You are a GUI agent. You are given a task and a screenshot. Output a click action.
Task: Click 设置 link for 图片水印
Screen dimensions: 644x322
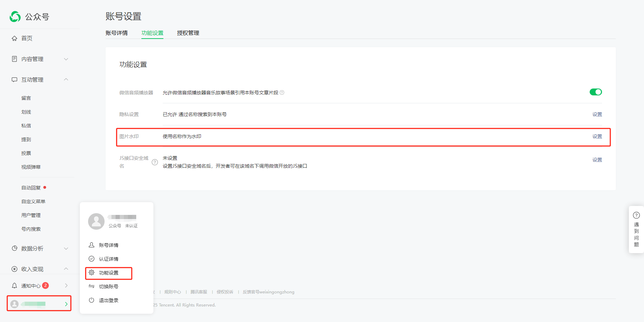(597, 136)
